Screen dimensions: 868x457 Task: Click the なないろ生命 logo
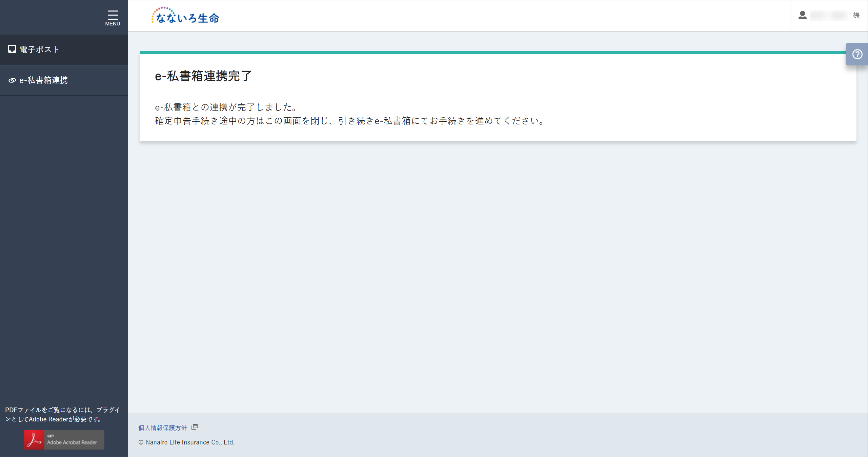[185, 16]
